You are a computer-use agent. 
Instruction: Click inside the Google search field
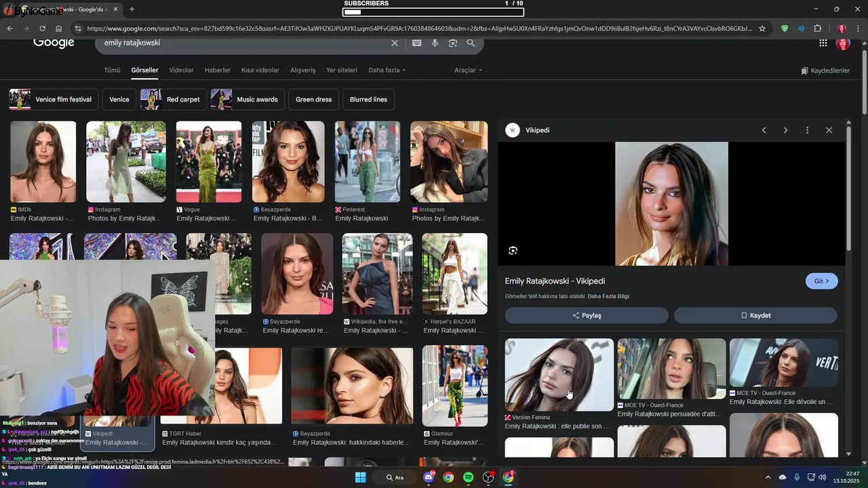point(244,43)
